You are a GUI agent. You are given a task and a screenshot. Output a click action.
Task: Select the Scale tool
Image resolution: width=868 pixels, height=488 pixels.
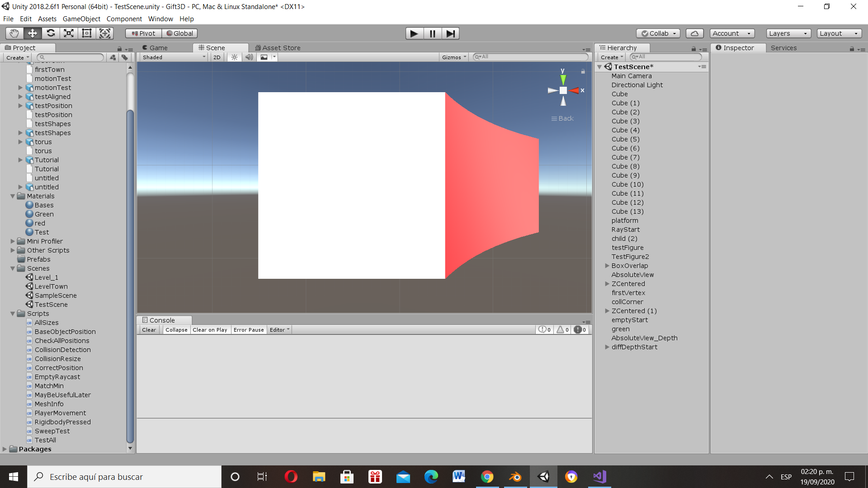point(69,33)
